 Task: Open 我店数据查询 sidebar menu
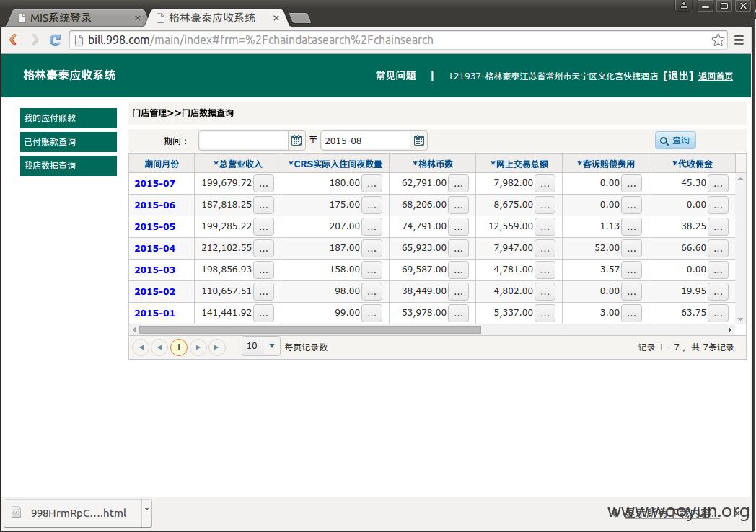[69, 166]
